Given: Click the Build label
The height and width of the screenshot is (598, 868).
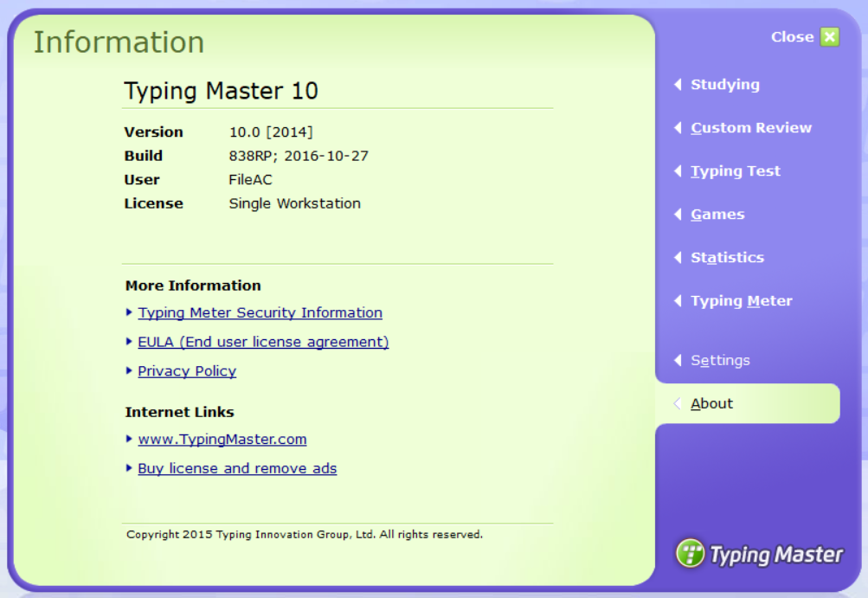Looking at the screenshot, I should (144, 156).
